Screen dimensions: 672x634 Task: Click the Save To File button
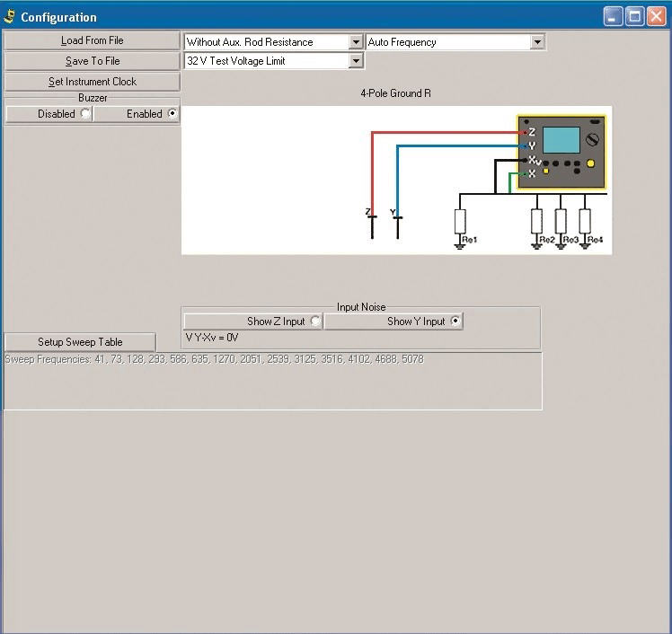pos(93,61)
